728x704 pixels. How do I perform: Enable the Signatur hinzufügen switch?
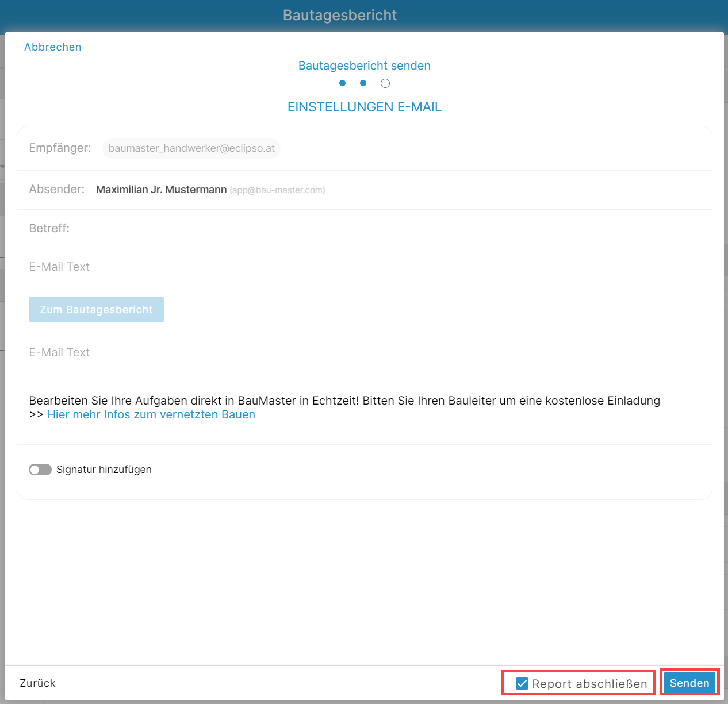(40, 470)
